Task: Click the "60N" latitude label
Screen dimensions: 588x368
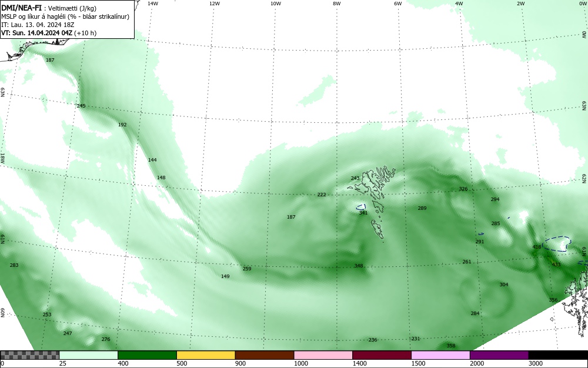Action: (x=2, y=313)
